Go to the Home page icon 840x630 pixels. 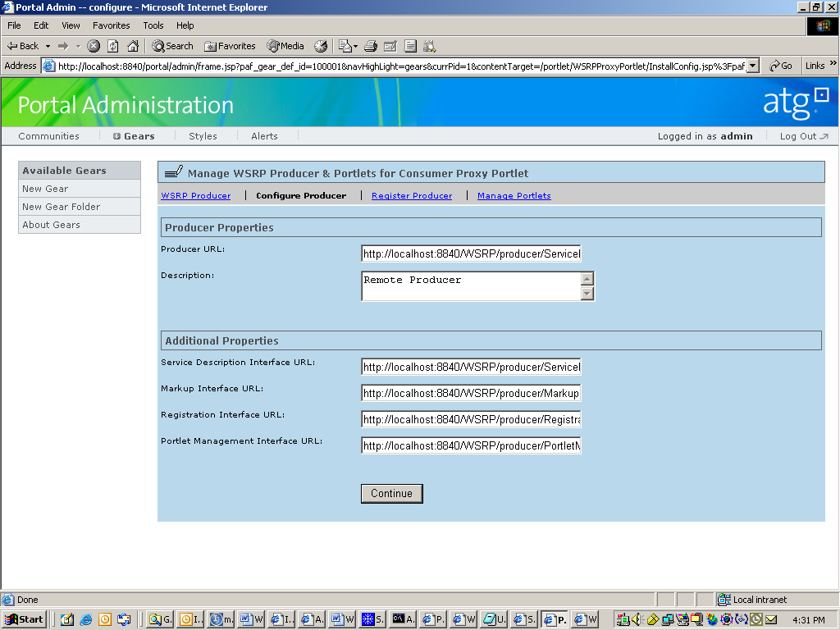[133, 46]
